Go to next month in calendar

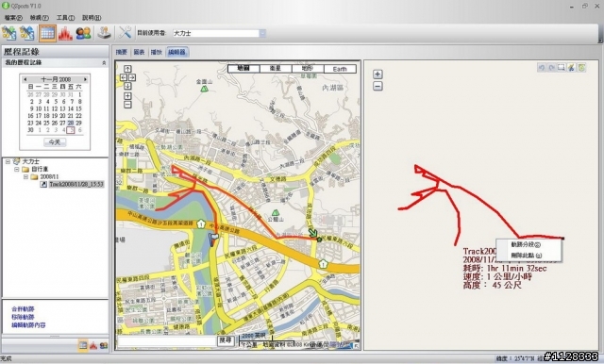click(x=86, y=79)
